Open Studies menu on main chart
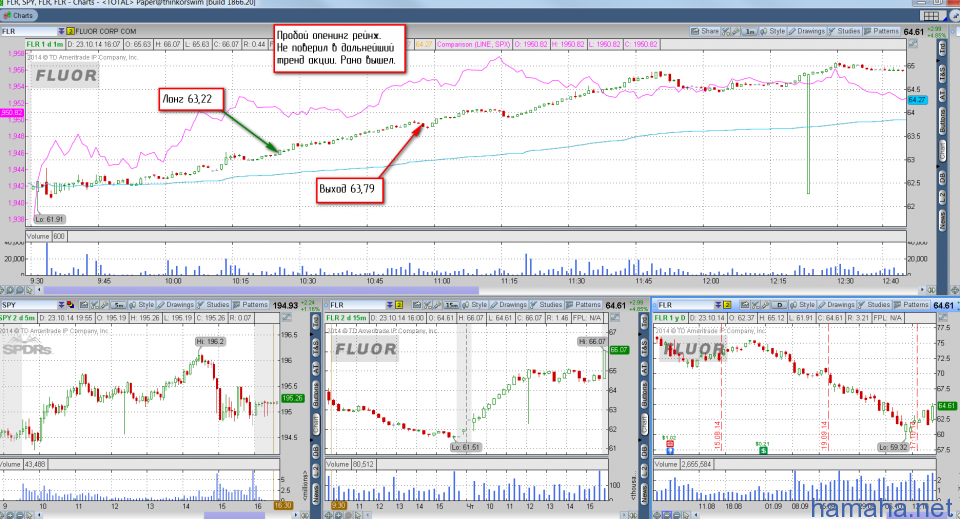 coord(844,31)
